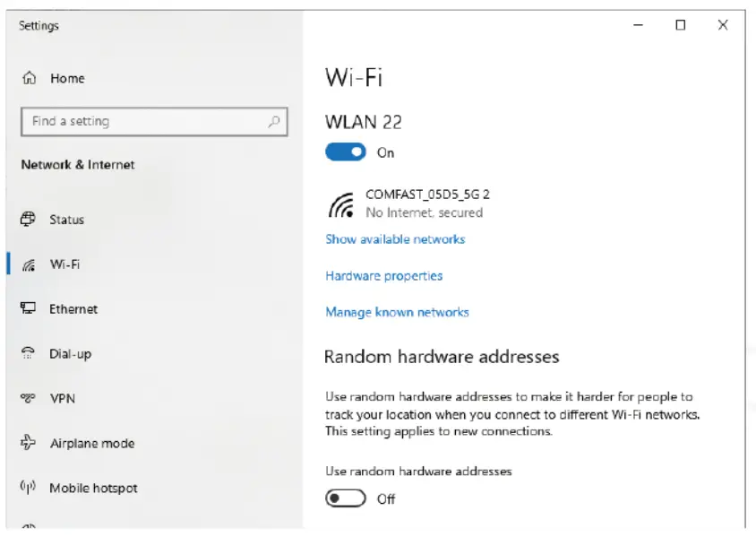The image size is (756, 537).
Task: Open Status from the sidebar icon
Action: coord(30,220)
